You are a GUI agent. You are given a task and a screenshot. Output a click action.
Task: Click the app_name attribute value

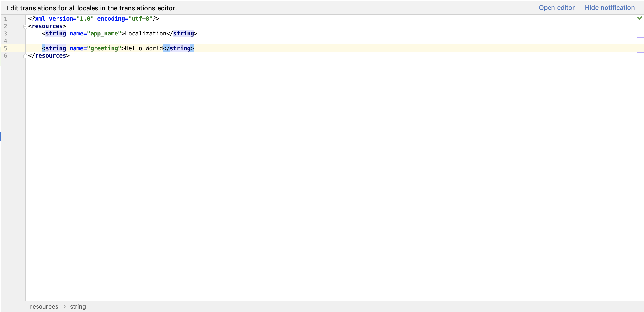[x=104, y=34]
